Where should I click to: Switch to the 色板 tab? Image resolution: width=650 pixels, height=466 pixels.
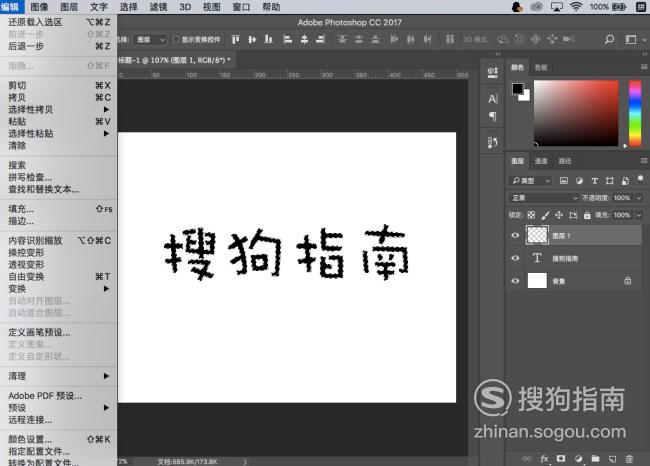point(541,67)
